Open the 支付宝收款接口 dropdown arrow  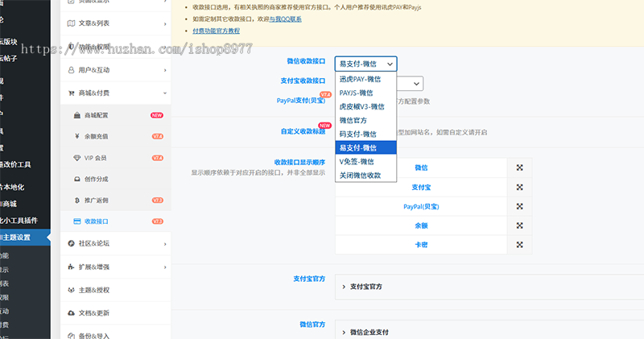click(x=416, y=84)
